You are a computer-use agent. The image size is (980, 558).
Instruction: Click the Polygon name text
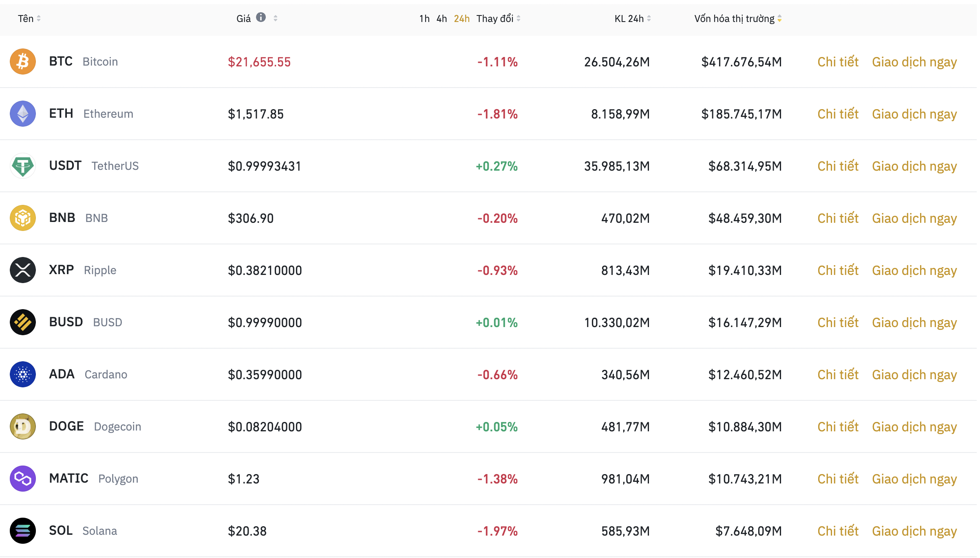pyautogui.click(x=118, y=479)
